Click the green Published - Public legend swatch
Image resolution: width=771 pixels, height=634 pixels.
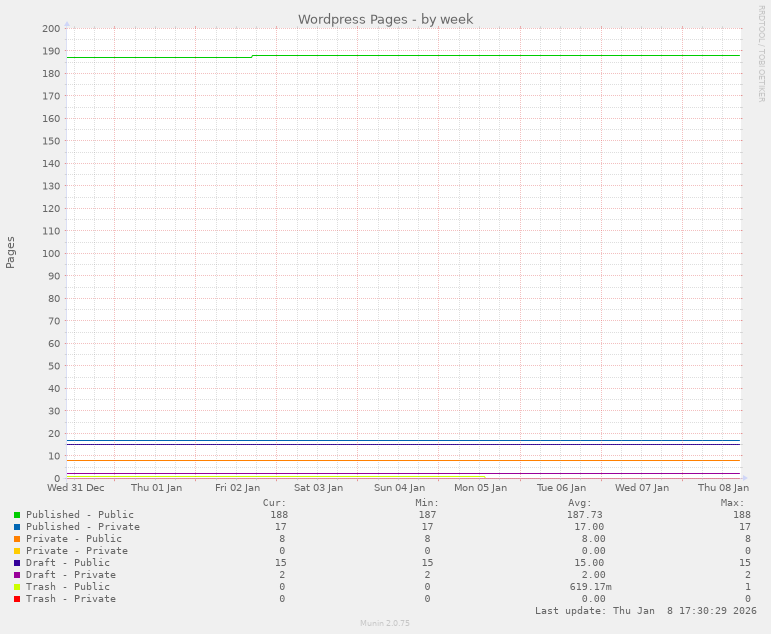coord(17,515)
